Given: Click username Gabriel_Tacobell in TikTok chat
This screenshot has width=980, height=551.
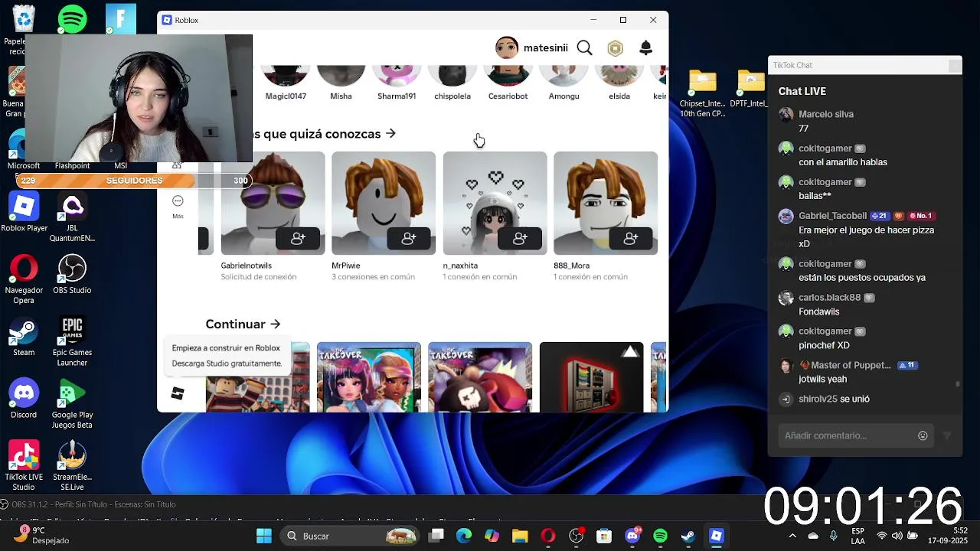Looking at the screenshot, I should tap(832, 216).
